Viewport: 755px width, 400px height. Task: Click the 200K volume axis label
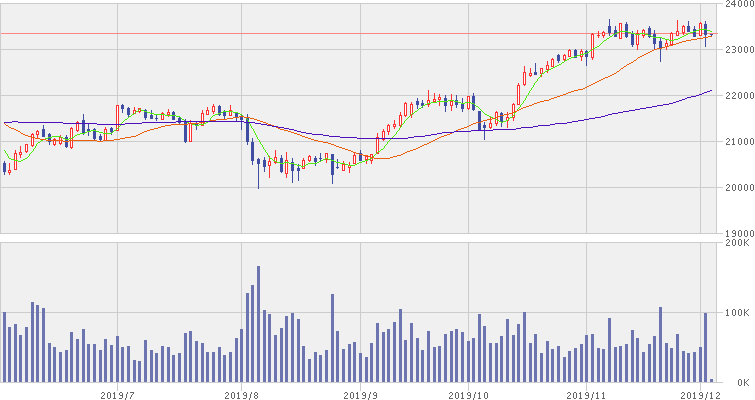click(x=738, y=243)
